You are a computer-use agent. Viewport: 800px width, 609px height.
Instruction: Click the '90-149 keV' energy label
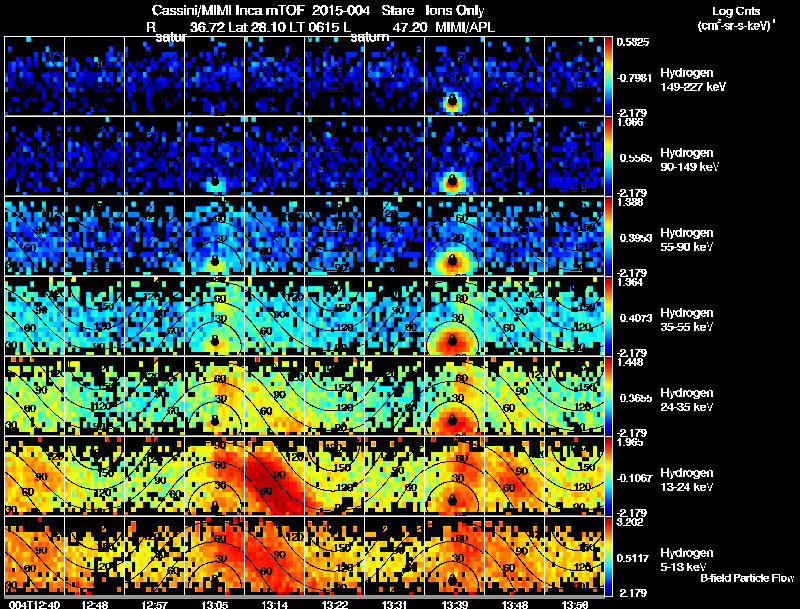(x=689, y=167)
